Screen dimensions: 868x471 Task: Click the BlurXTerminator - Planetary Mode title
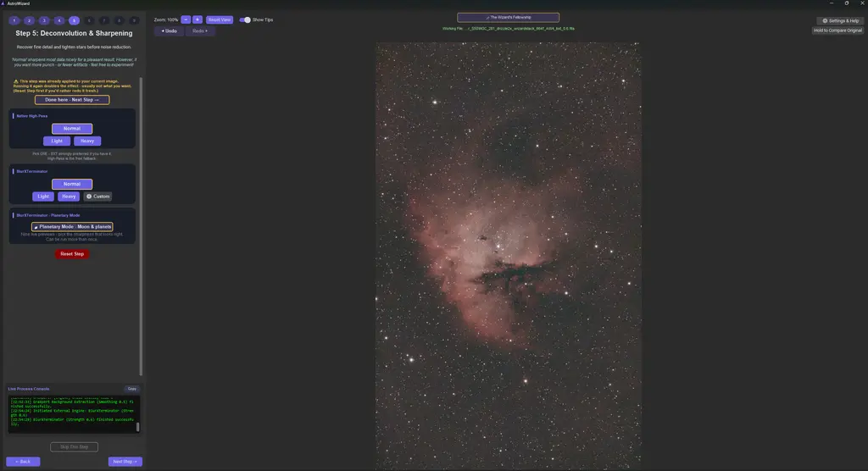(x=48, y=215)
